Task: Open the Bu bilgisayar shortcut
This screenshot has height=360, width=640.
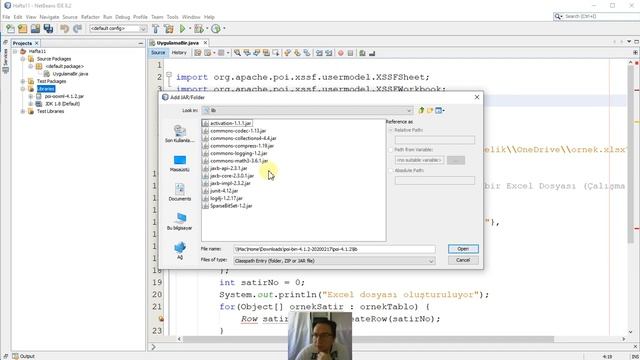Action: 180,221
